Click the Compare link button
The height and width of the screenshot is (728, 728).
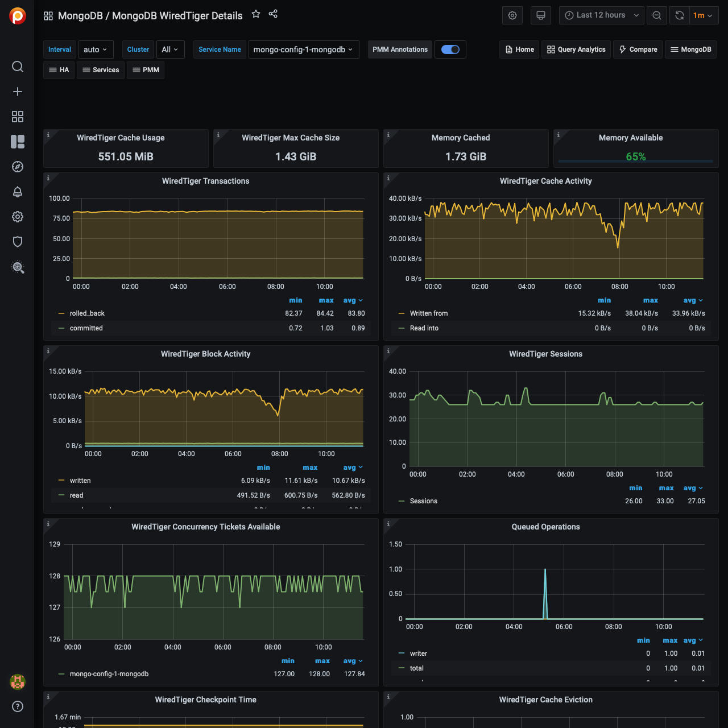tap(638, 49)
